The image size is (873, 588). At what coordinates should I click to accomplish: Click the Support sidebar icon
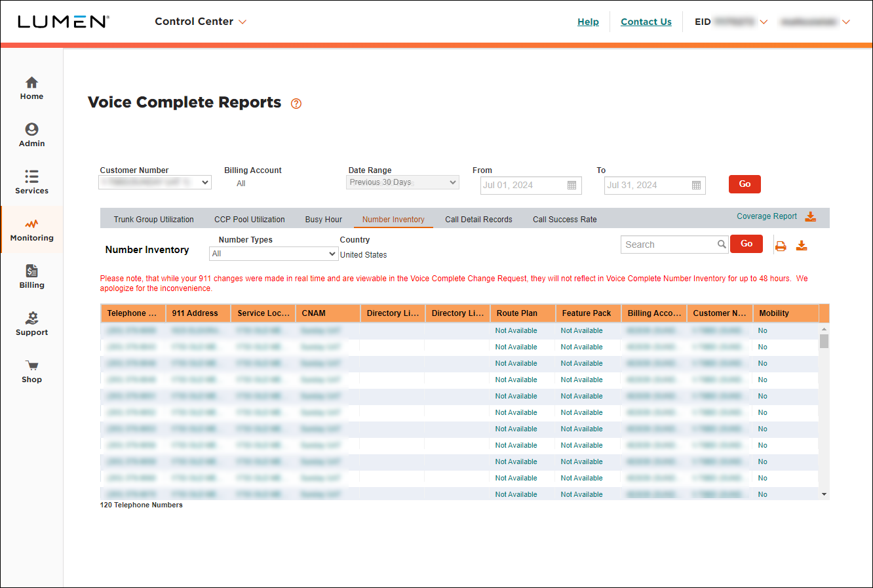(31, 323)
